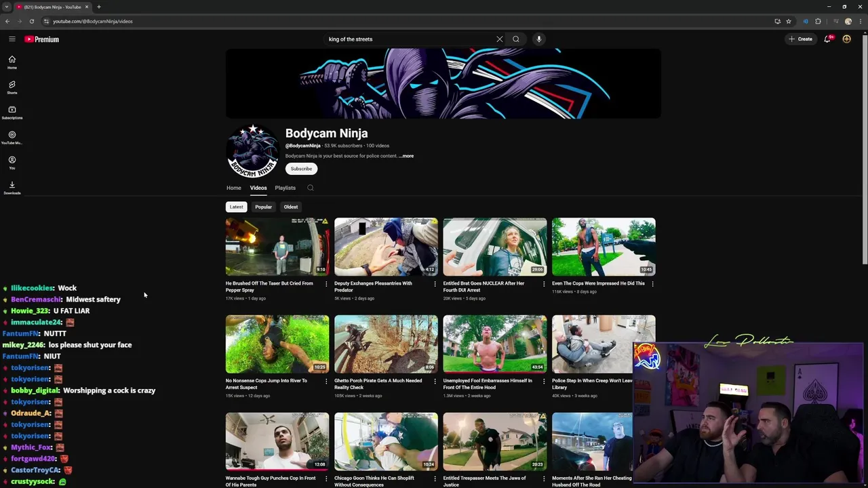
Task: Switch to the Playlists tab
Action: click(285, 188)
